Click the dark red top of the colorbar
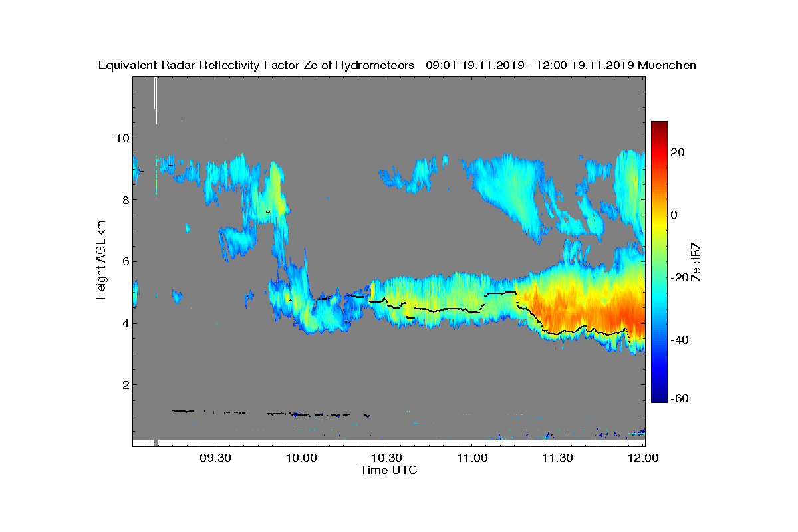798x532 pixels. click(x=659, y=125)
